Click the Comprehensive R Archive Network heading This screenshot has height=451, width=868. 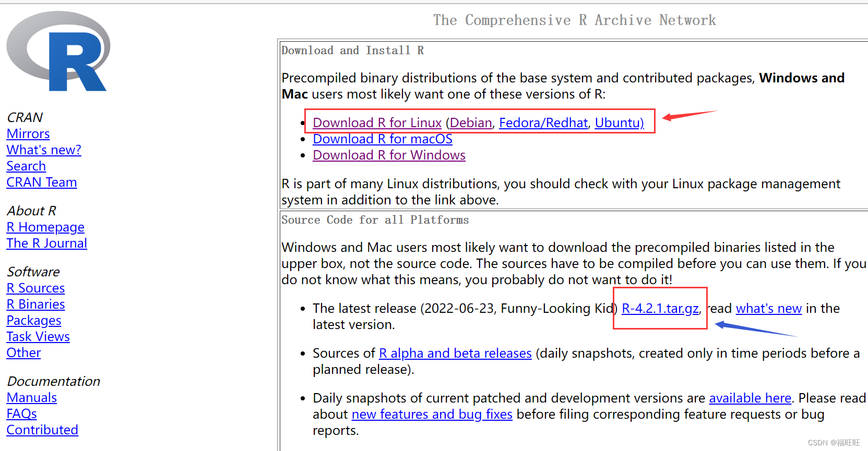[575, 20]
